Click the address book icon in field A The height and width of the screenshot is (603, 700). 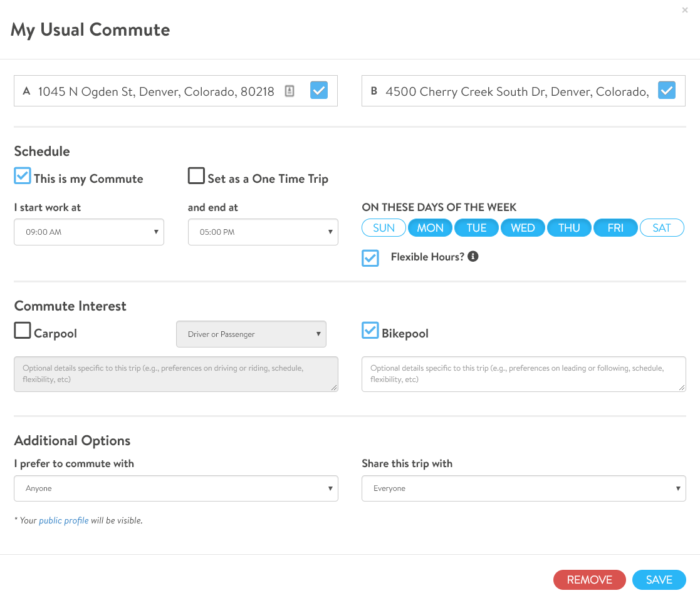[x=290, y=91]
